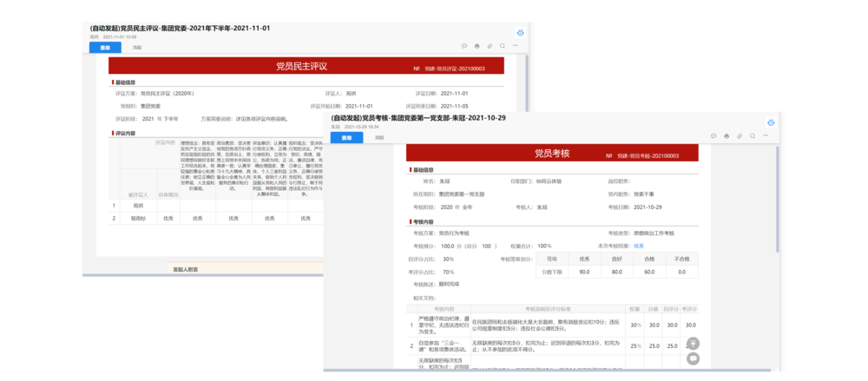Click the paperclip icon in 党员民主评议 toolbar
Image resolution: width=868 pixels, height=381 pixels.
[490, 46]
